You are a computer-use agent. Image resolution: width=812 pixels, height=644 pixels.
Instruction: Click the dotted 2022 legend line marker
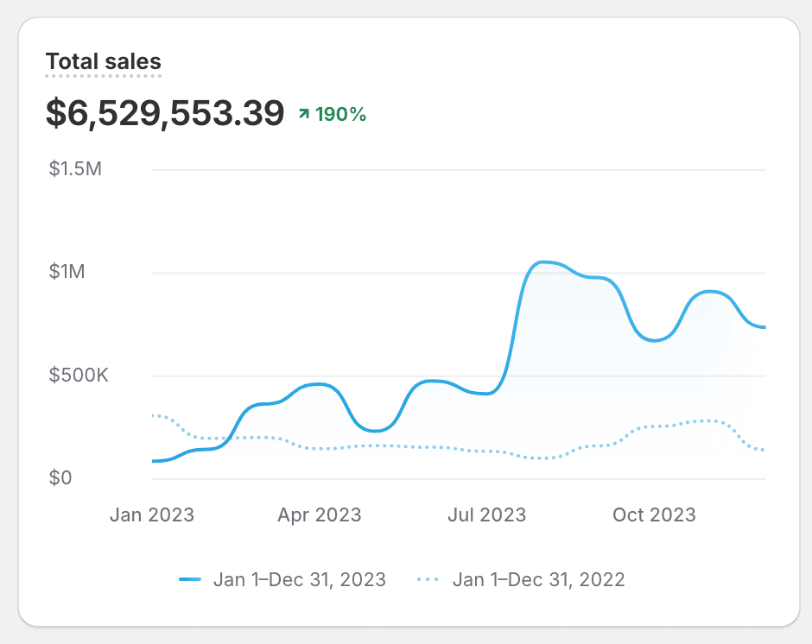coord(429,579)
